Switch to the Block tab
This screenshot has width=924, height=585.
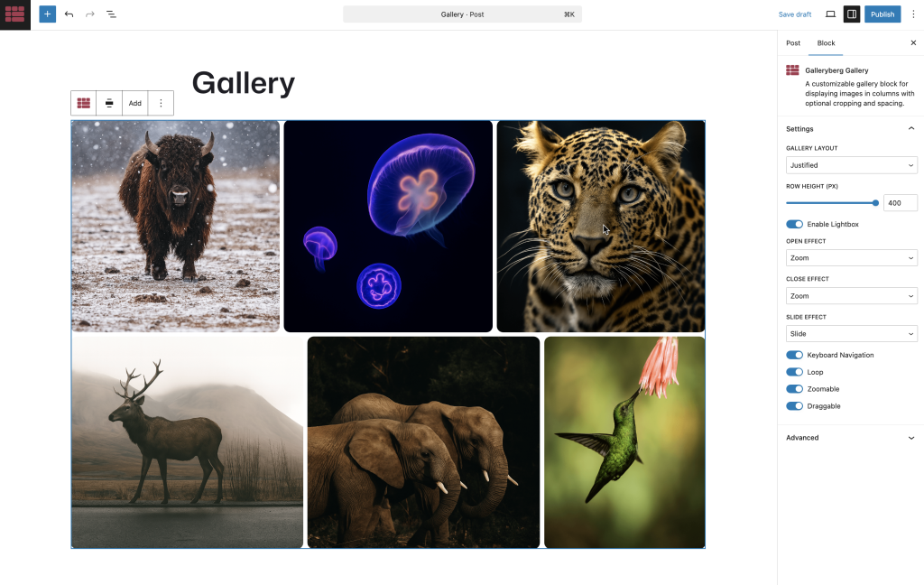(826, 43)
